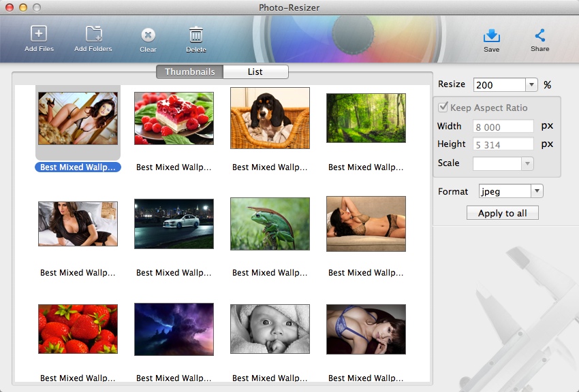The image size is (579, 392).
Task: Click the Width input field
Action: pos(503,127)
